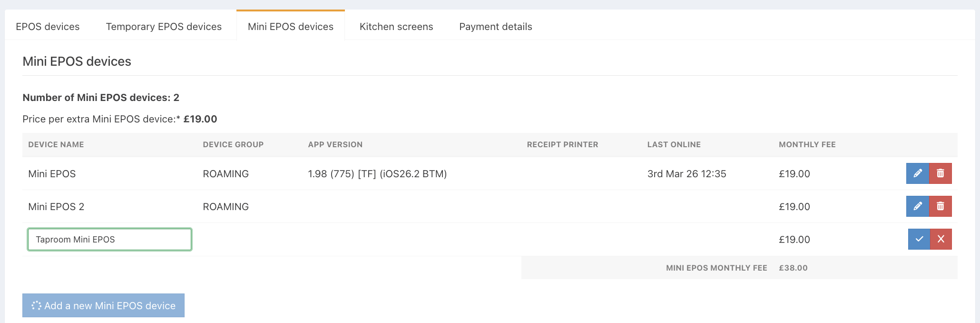This screenshot has width=980, height=323.
Task: Click the App Version column header
Action: (x=335, y=144)
